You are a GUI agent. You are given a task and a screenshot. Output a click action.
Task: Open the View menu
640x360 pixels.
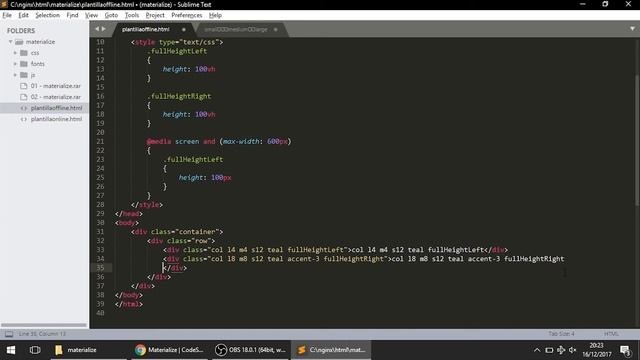[91, 15]
